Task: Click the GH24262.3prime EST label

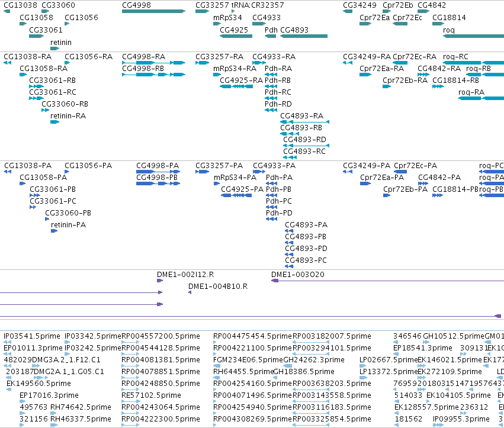Action: (314, 360)
